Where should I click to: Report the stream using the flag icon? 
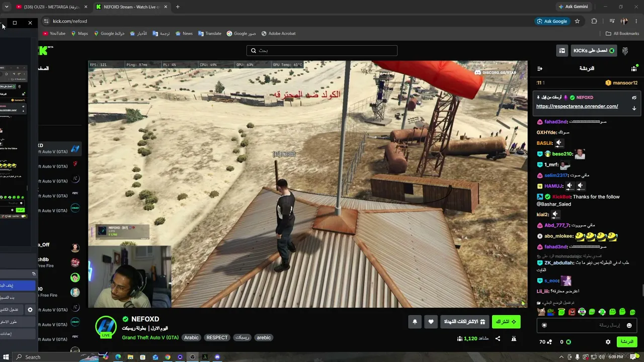point(514,339)
